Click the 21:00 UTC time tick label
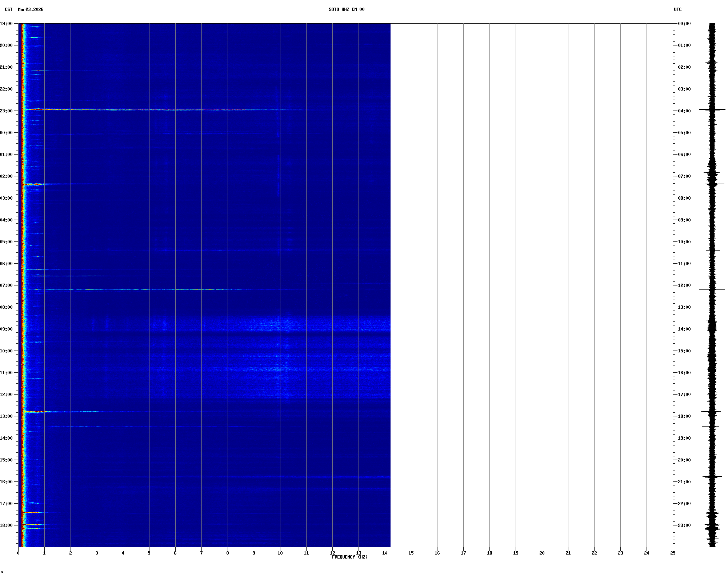 (684, 482)
